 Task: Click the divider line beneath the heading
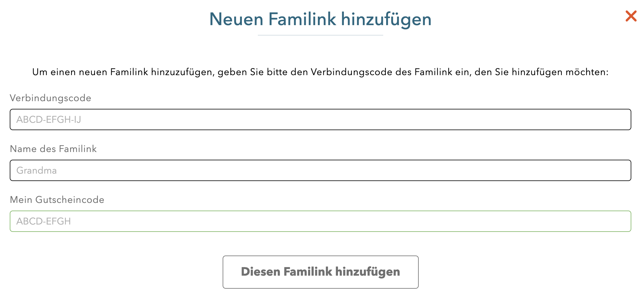(320, 35)
